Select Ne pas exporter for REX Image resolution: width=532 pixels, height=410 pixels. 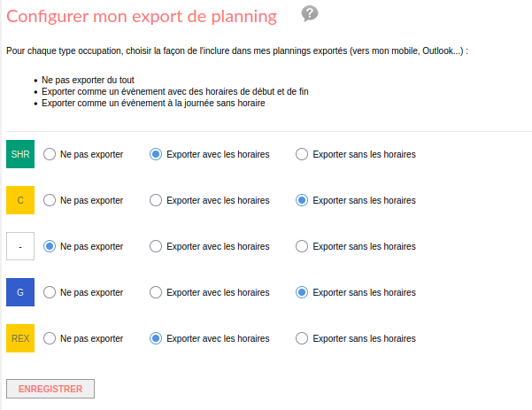point(50,338)
